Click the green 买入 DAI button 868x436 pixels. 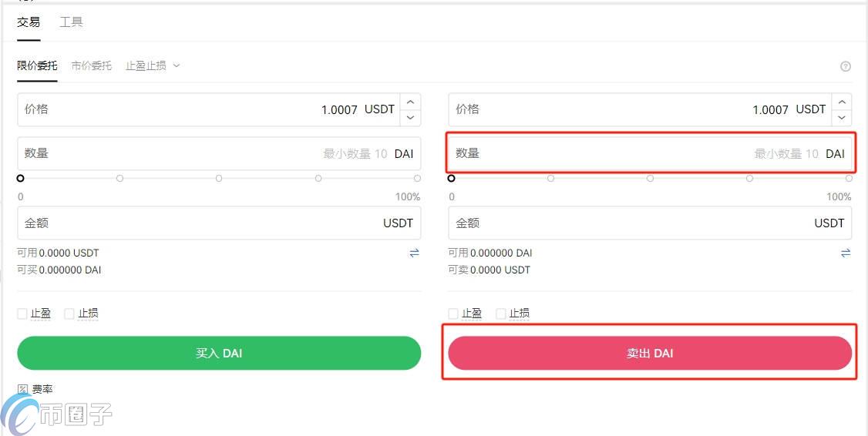(219, 353)
